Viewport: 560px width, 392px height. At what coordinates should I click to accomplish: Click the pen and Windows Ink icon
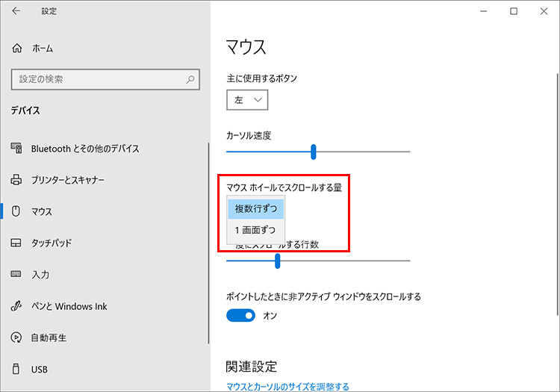17,306
